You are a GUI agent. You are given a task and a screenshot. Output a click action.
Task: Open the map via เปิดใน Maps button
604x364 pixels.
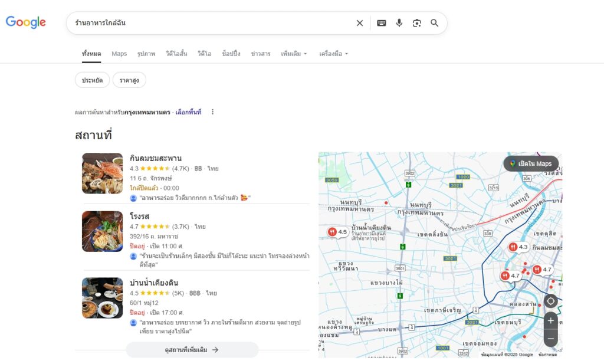[x=530, y=164]
